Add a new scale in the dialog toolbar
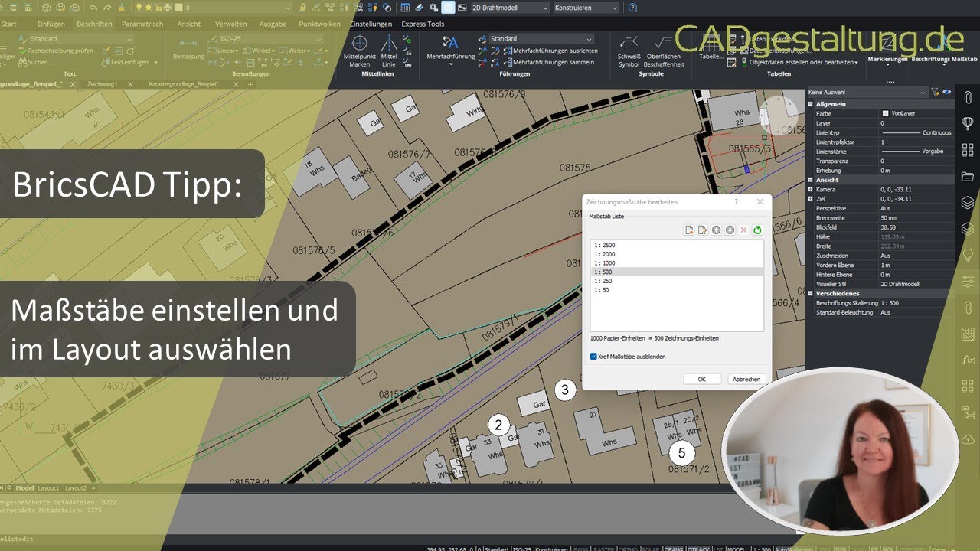Image resolution: width=980 pixels, height=551 pixels. 689,230
